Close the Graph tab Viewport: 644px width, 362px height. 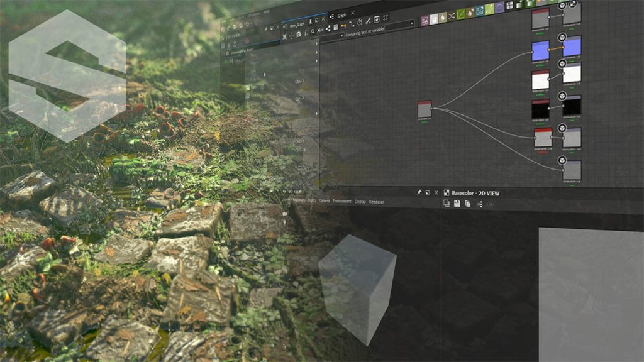pos(352,13)
